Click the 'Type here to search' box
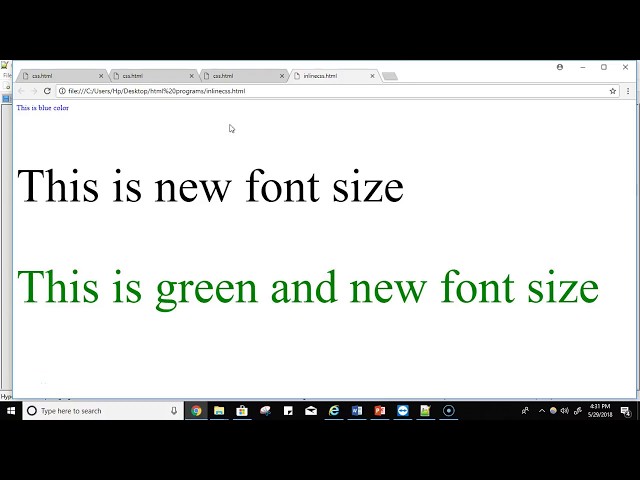Screen dimensions: 640x480 103,411
